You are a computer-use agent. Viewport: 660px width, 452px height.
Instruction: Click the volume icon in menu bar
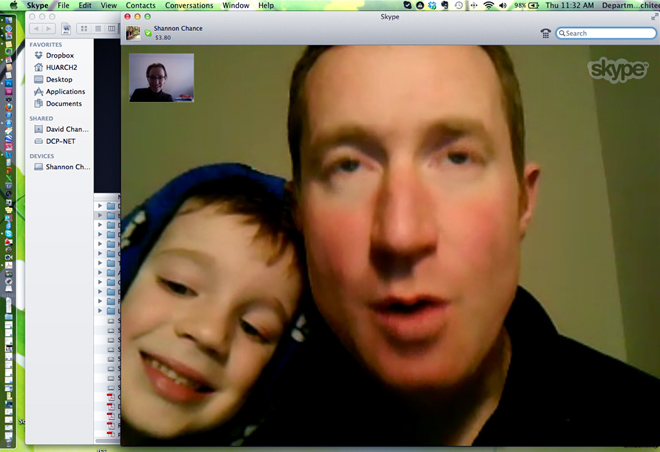pos(504,6)
